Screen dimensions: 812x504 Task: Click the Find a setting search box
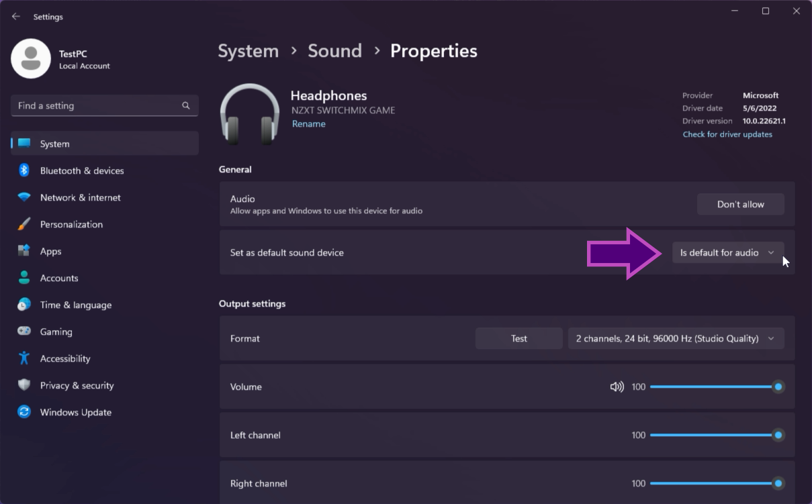(x=105, y=105)
